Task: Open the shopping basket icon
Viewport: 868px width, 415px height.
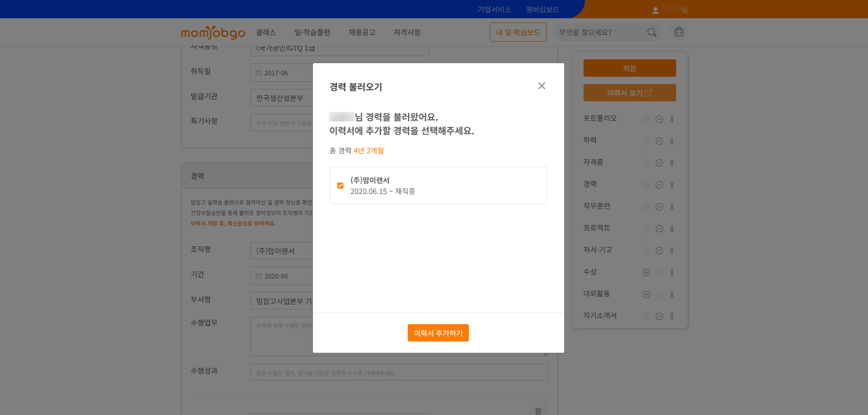Action: 679,32
